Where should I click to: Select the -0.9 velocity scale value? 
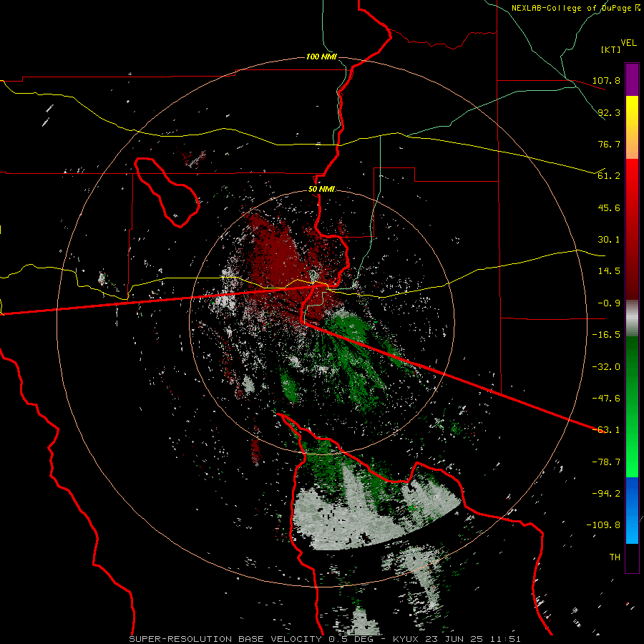click(609, 303)
